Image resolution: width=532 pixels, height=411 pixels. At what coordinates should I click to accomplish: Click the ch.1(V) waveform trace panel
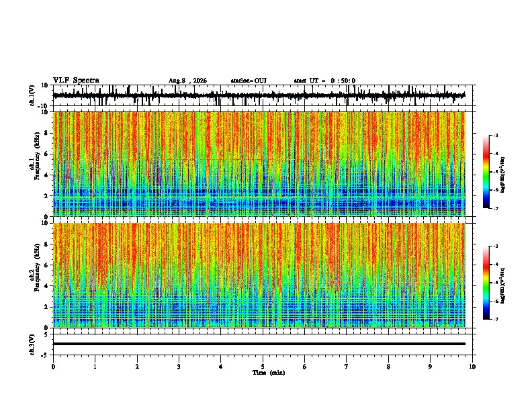coord(263,95)
